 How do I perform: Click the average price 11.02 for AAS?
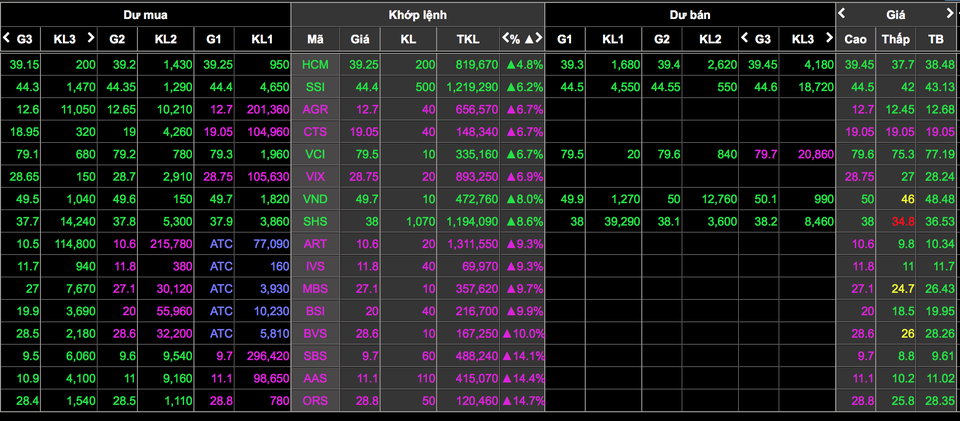coord(939,378)
